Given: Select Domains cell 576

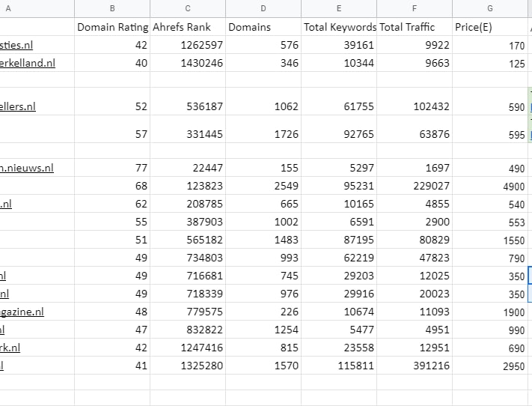Looking at the screenshot, I should point(263,45).
